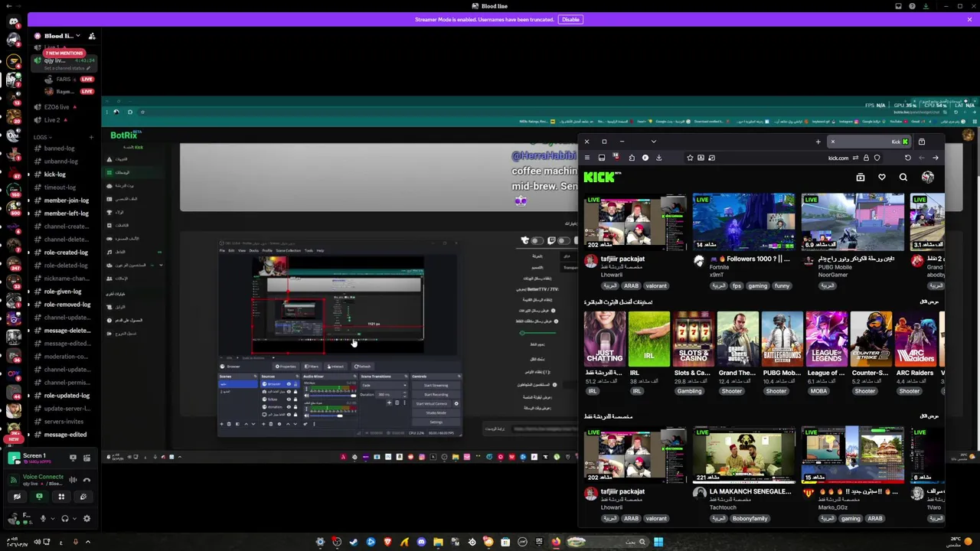The image size is (980, 551).
Task: Open a new browser tab with plus
Action: [818, 142]
